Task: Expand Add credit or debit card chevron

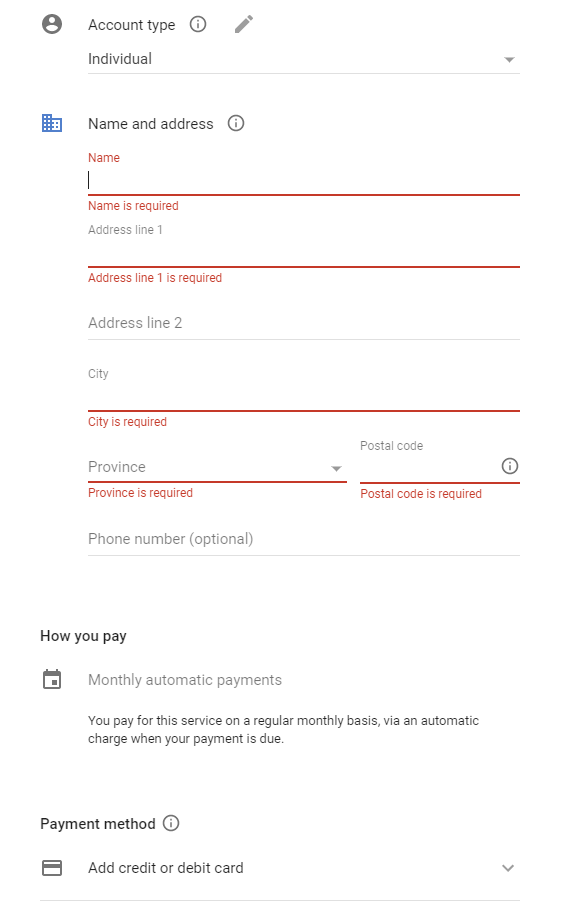Action: pyautogui.click(x=508, y=867)
